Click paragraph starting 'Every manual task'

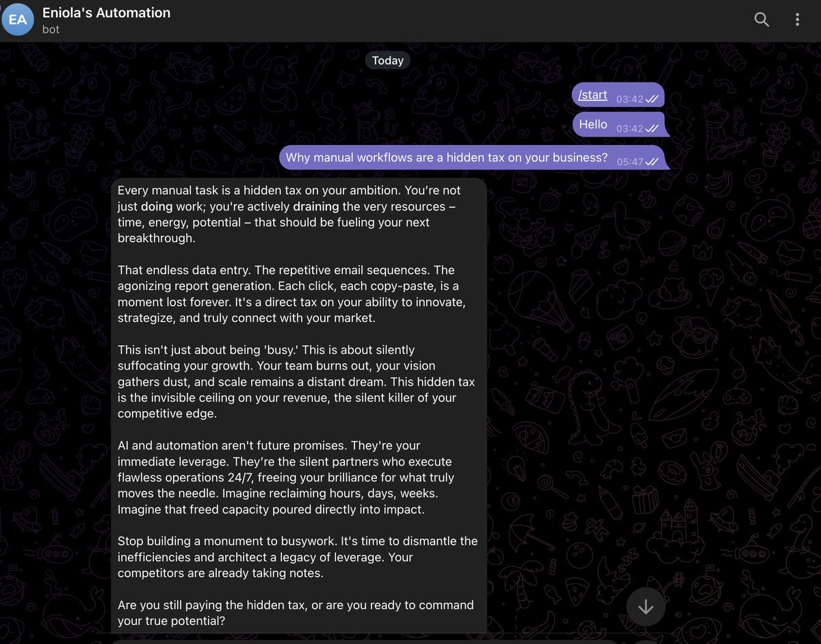pos(289,214)
